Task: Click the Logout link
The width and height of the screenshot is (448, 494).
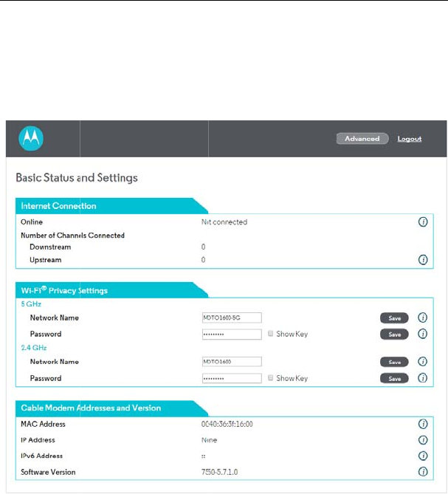Action: point(410,139)
